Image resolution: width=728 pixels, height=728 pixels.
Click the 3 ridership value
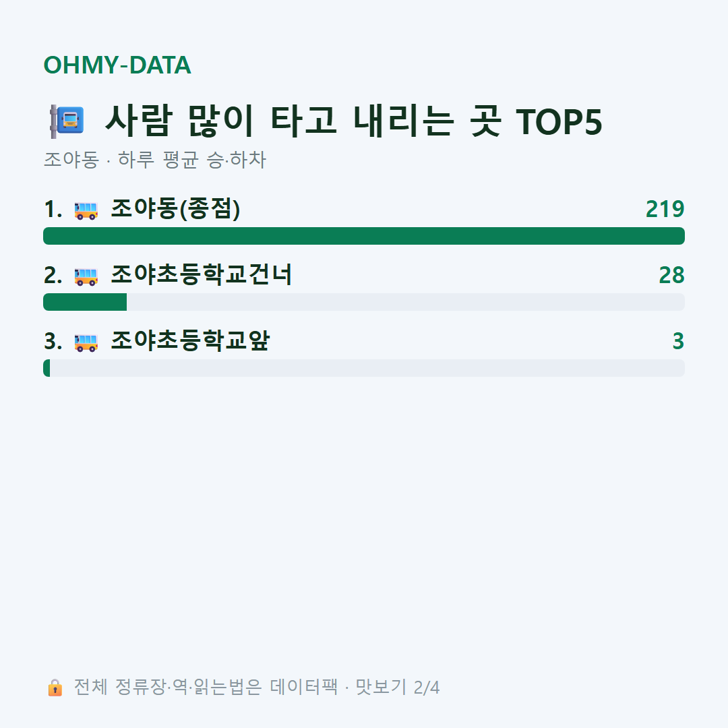coord(678,341)
